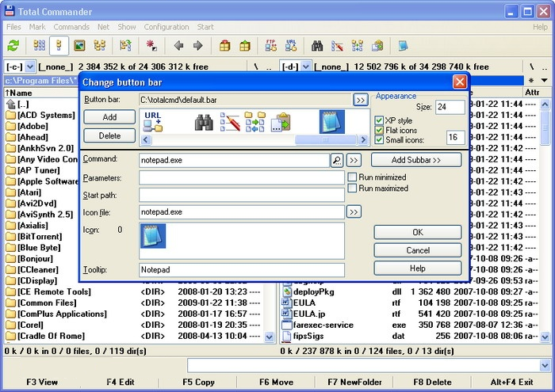Toggle the XP style checkbox
This screenshot has width=555, height=392.
coord(379,120)
